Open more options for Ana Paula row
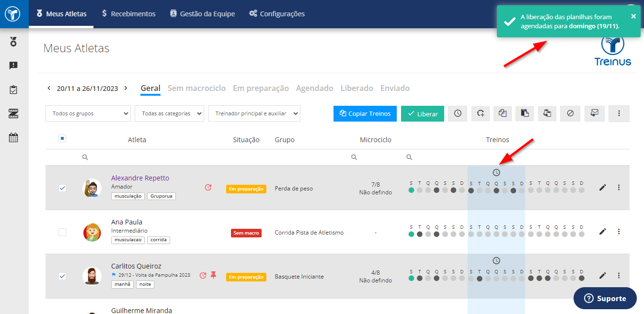The width and height of the screenshot is (644, 314). [x=619, y=232]
